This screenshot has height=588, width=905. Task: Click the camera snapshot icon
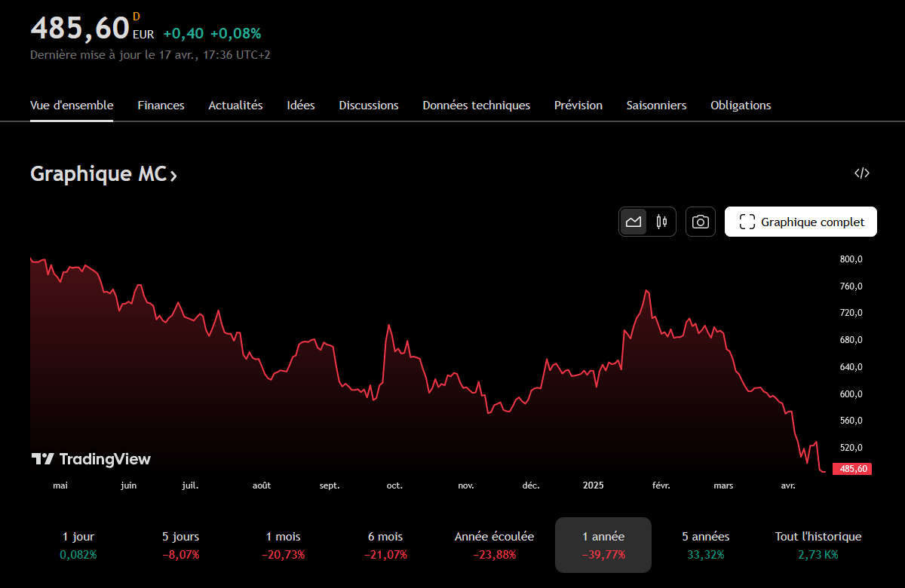click(x=701, y=222)
